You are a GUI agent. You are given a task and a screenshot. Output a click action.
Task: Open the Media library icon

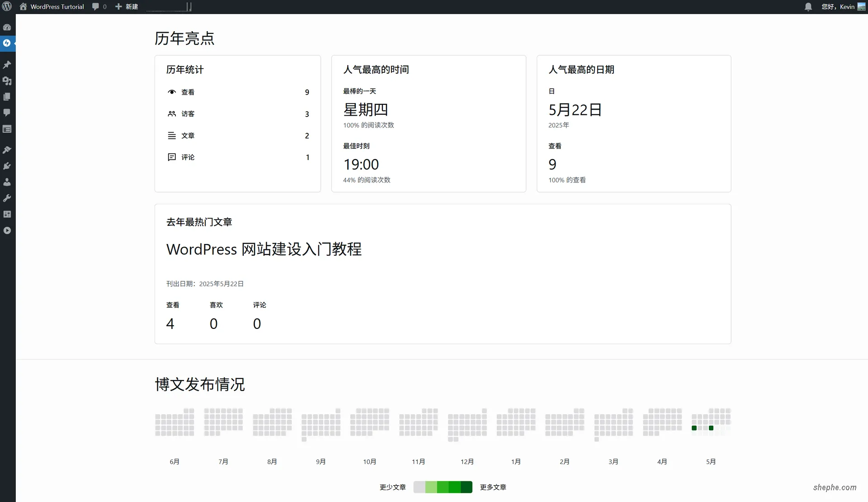pos(7,81)
